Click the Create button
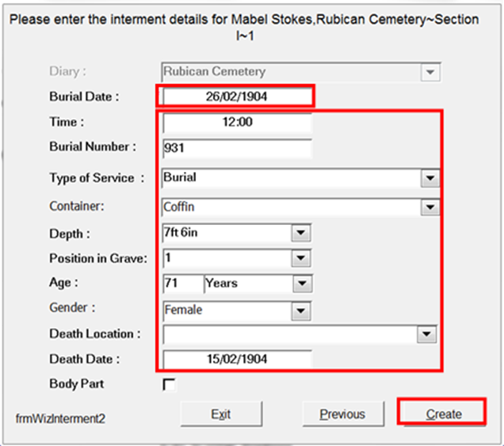This screenshot has width=504, height=446. [444, 414]
